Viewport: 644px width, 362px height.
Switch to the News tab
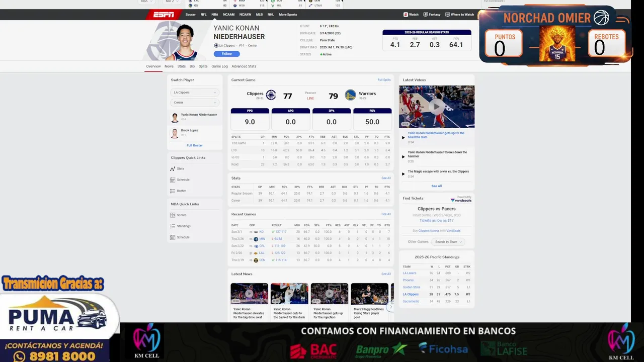[169, 66]
